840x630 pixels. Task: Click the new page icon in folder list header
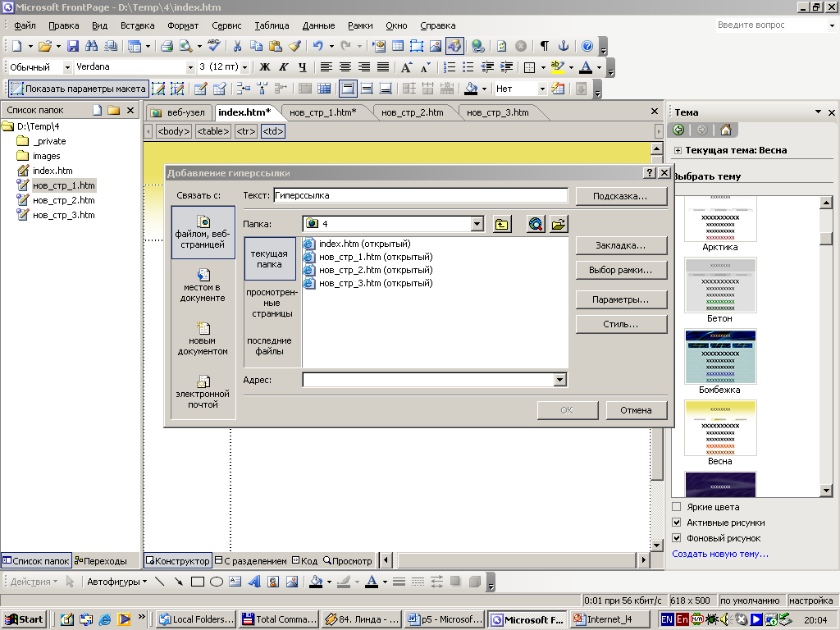[x=97, y=110]
